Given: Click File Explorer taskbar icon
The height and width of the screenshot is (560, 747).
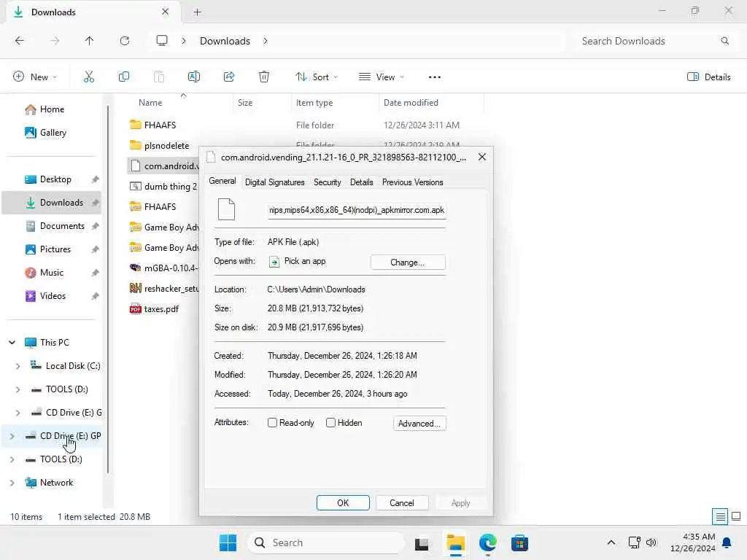Looking at the screenshot, I should (x=455, y=542).
